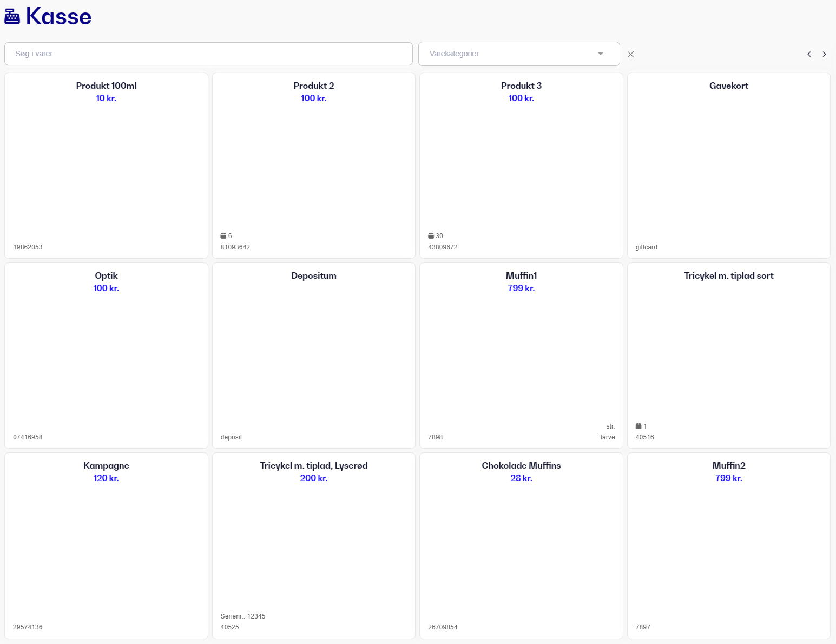
Task: Select the Optik product card
Action: [x=106, y=356]
